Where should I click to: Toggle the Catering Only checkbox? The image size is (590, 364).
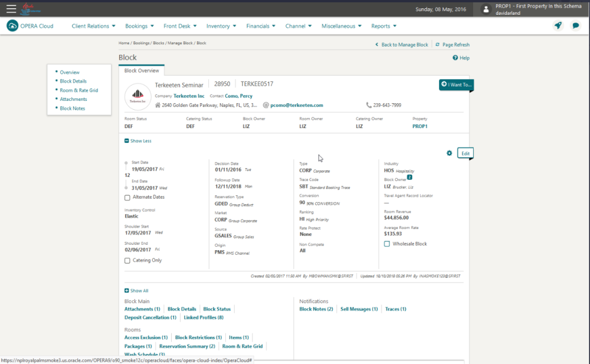coord(127,261)
